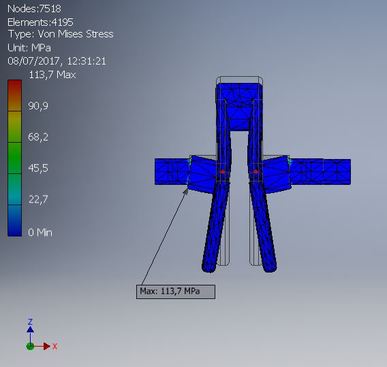
Task: Click the Type: Von Mises Stress text
Action: pos(60,34)
